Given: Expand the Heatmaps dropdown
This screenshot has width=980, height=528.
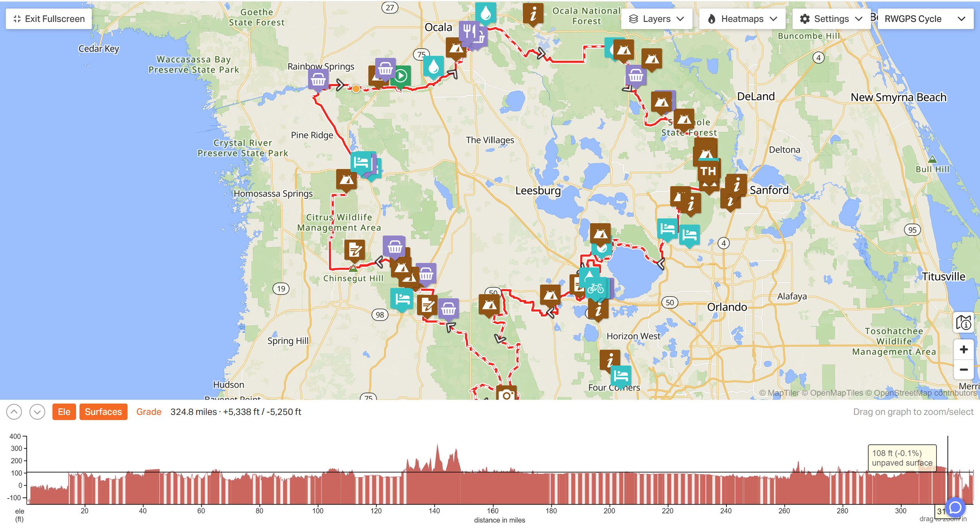Looking at the screenshot, I should tap(742, 19).
